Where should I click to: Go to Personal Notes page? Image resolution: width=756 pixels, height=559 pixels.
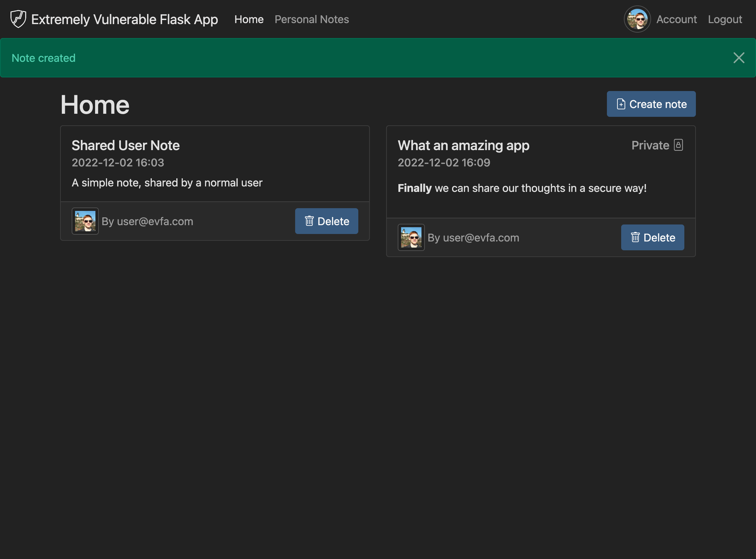(311, 19)
